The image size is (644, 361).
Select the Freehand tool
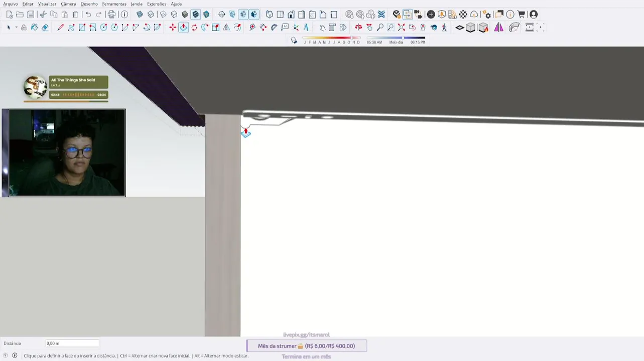(71, 28)
